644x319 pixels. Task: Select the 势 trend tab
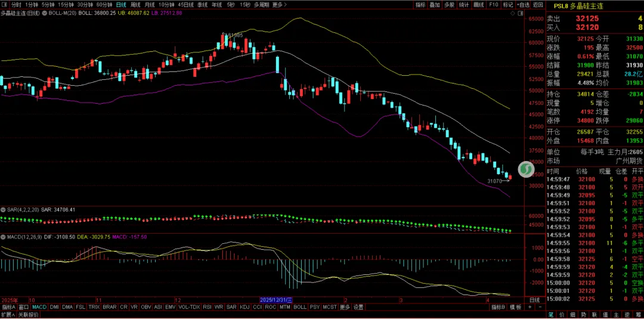583,315
